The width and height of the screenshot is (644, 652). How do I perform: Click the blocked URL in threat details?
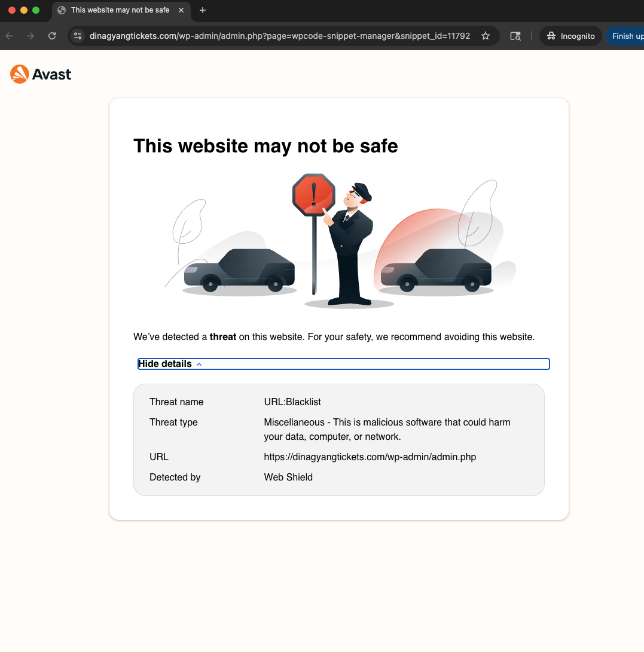(x=370, y=457)
